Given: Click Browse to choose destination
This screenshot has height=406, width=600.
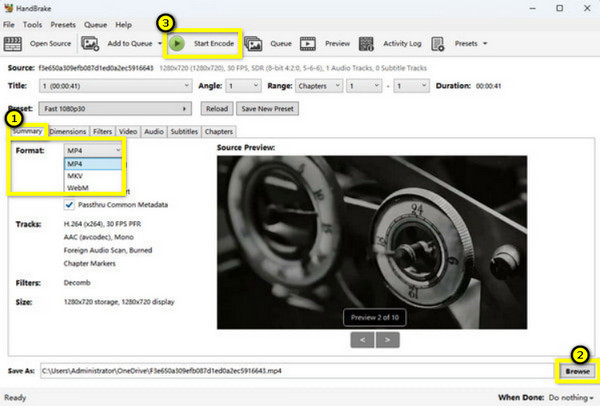Looking at the screenshot, I should [577, 371].
